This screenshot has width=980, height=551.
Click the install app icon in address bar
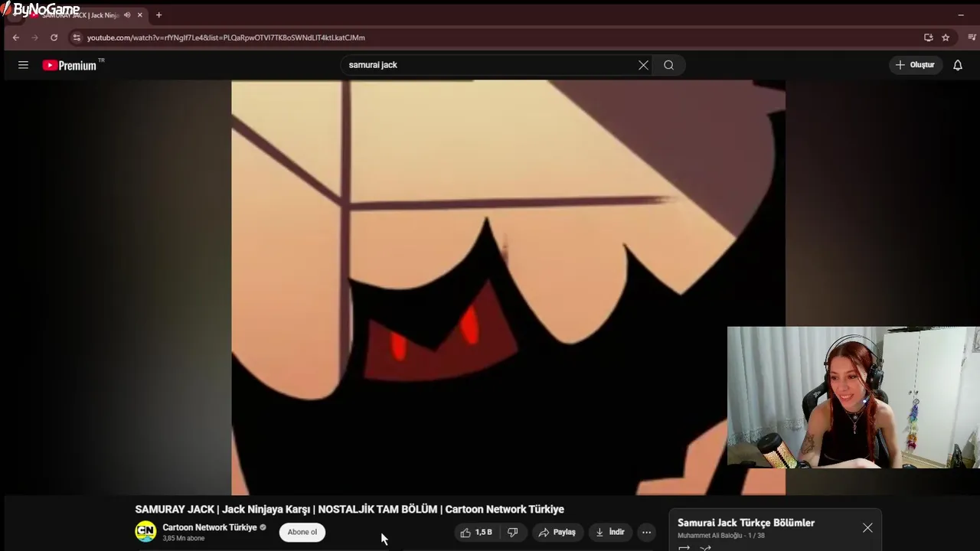tap(928, 37)
